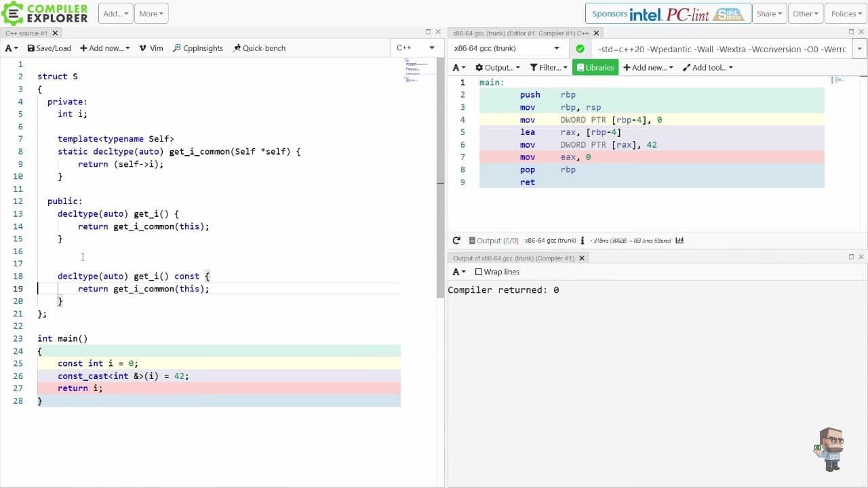Click the pixel-art mascot character
The height and width of the screenshot is (488, 868).
click(830, 449)
